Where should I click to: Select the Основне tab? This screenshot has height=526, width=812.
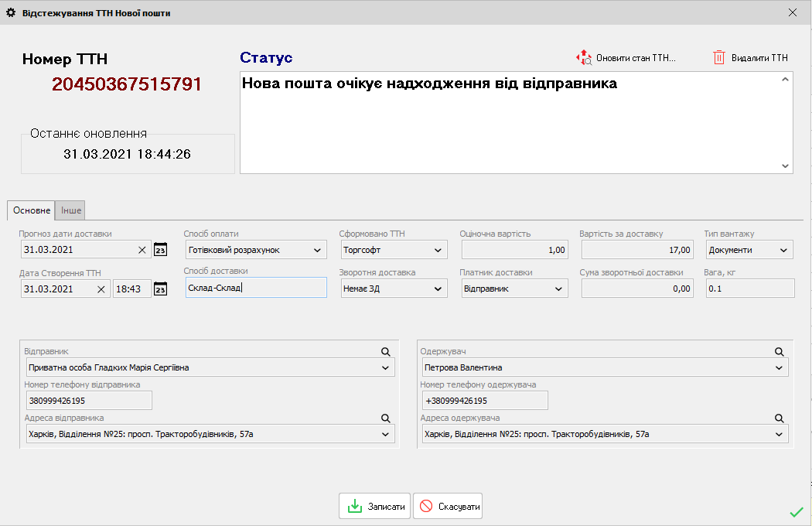click(31, 210)
